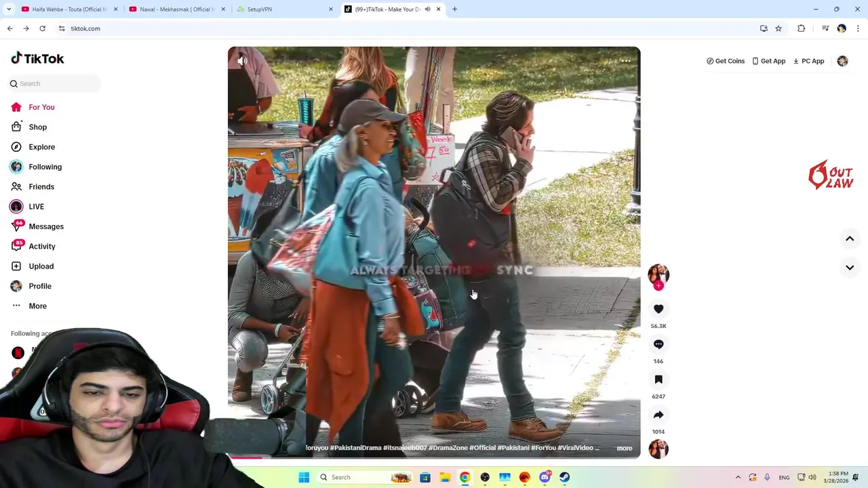This screenshot has width=868, height=488.
Task: Expand the caption by clicking more
Action: (625, 448)
